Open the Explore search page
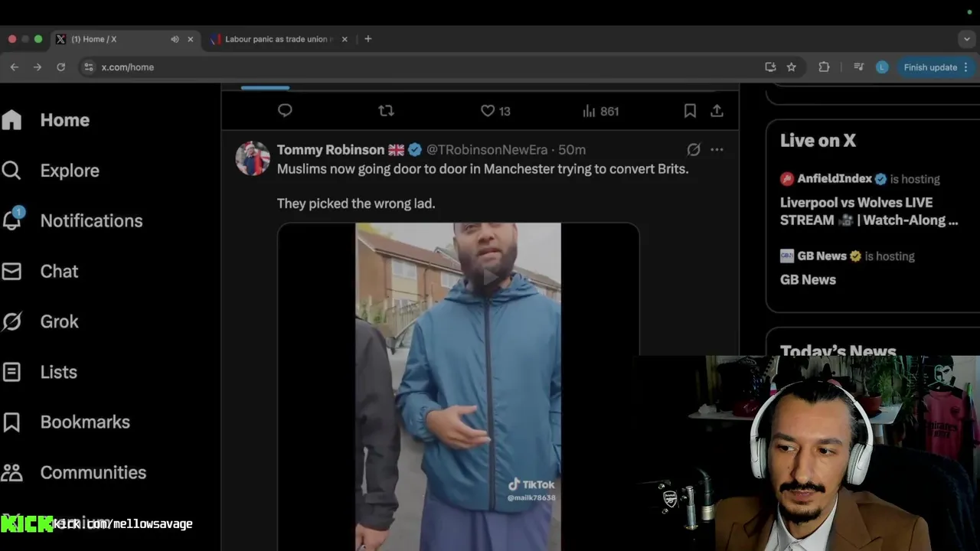 pyautogui.click(x=51, y=171)
